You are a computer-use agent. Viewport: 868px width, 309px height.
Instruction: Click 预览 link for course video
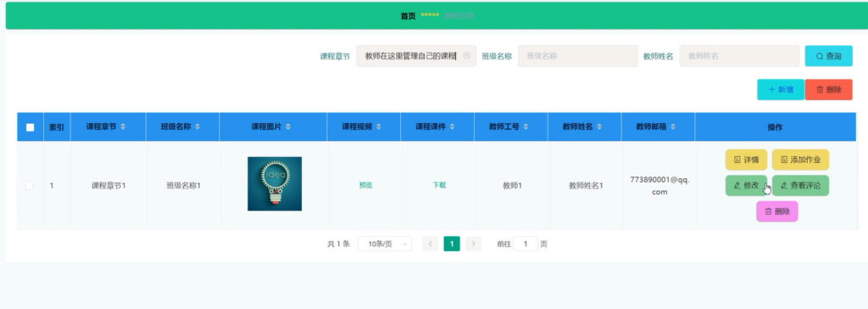pyautogui.click(x=365, y=185)
